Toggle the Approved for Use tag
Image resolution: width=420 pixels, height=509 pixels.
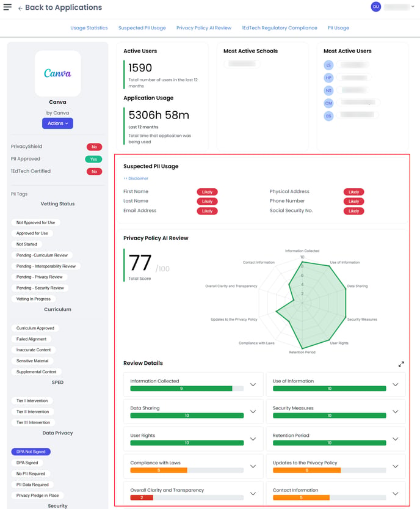tap(32, 233)
